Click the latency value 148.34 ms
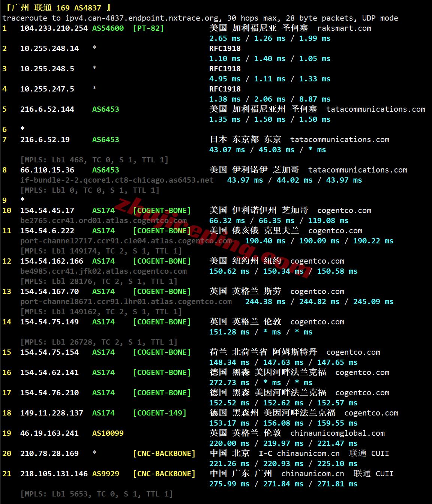 pos(229,362)
